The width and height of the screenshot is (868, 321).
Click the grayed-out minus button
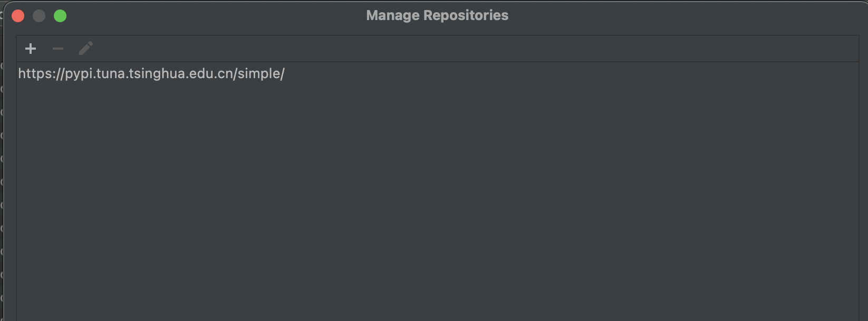[x=58, y=49]
